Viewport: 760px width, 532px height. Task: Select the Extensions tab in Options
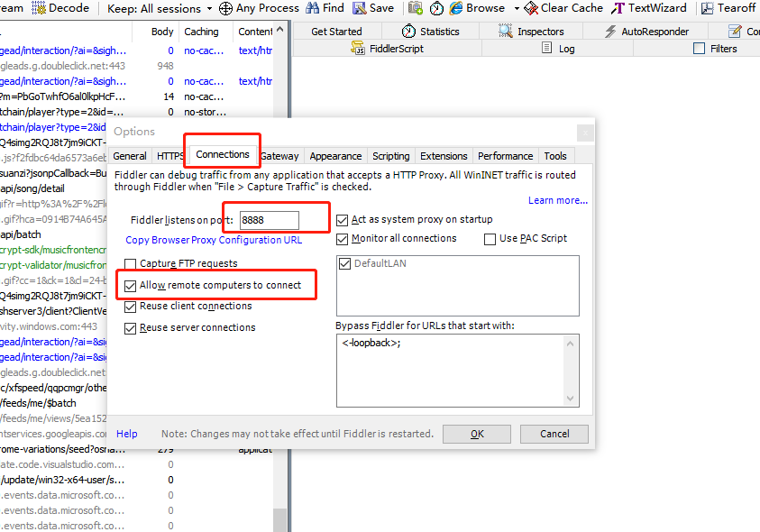444,156
